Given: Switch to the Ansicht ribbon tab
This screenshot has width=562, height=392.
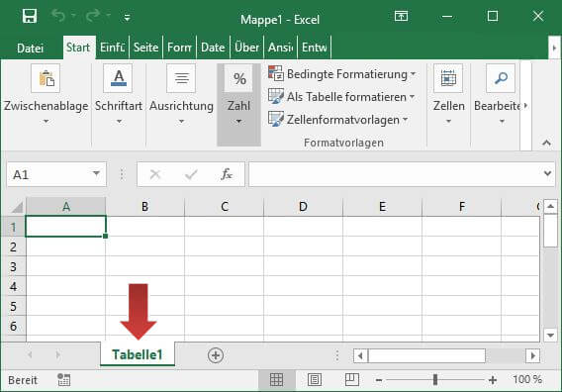Looking at the screenshot, I should [x=280, y=48].
